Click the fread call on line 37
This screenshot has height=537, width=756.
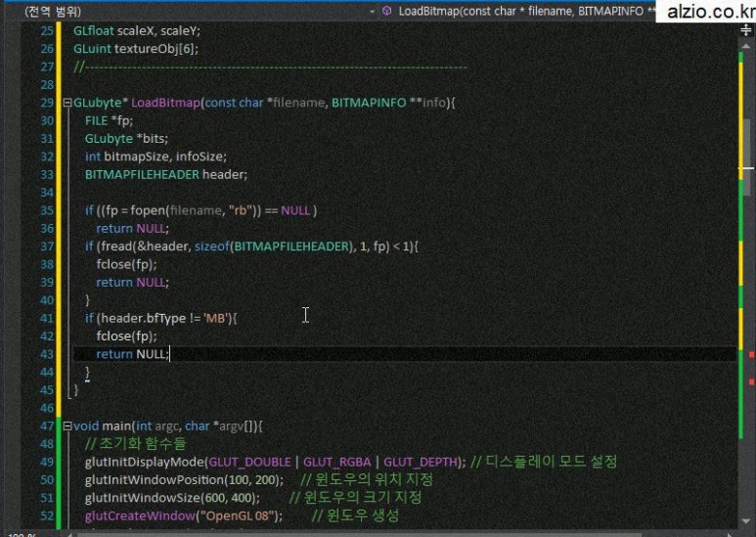245,246
